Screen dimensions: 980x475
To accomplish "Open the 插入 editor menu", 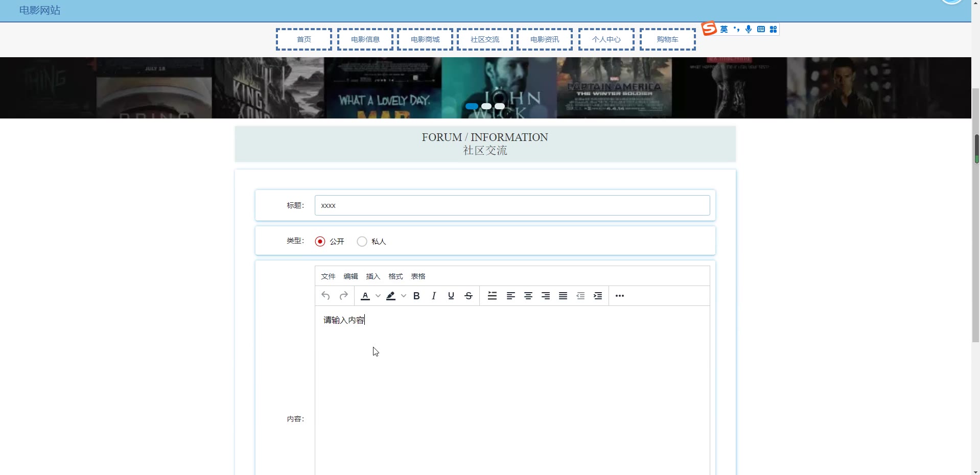I will 373,276.
